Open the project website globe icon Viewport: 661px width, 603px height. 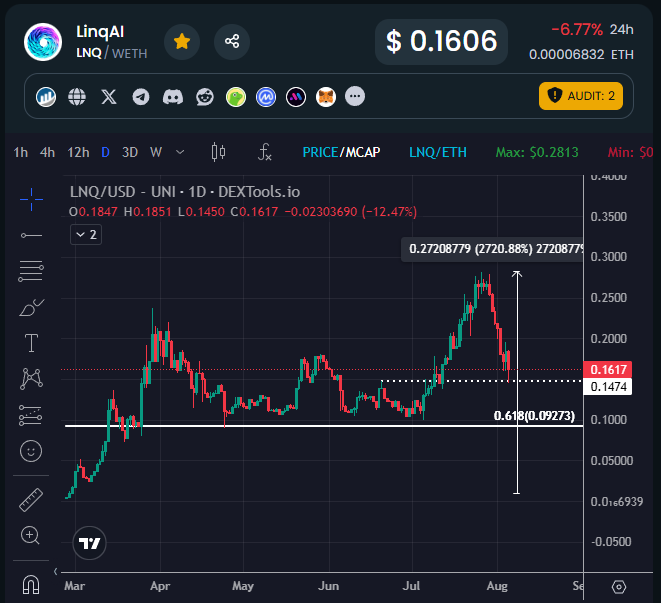(77, 97)
